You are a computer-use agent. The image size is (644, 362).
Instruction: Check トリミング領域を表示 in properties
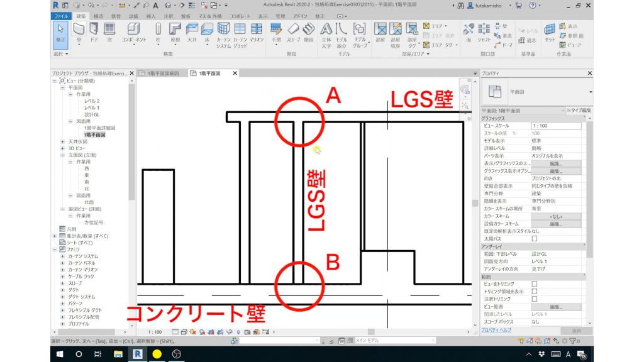click(534, 291)
